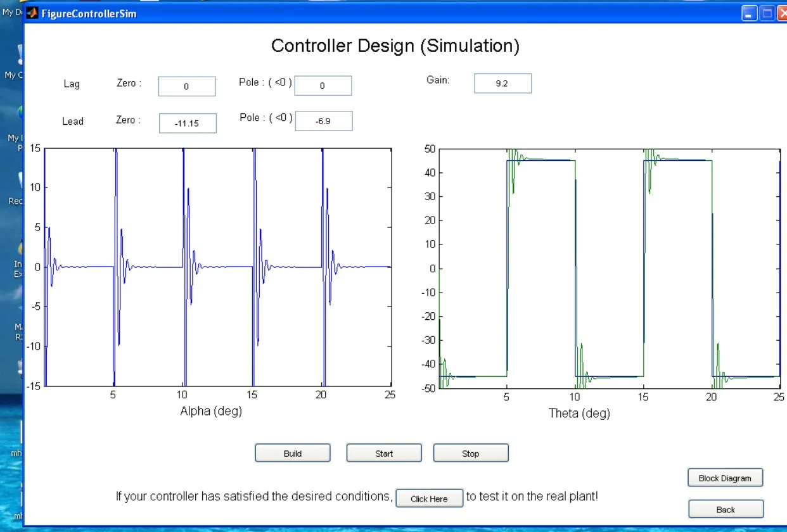Click the Lag Pole input field
The height and width of the screenshot is (532, 787).
coord(323,86)
